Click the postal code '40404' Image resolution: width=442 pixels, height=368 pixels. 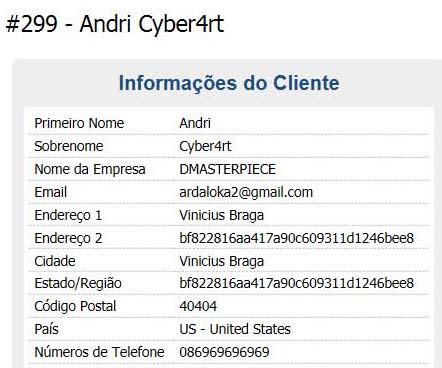pyautogui.click(x=198, y=306)
